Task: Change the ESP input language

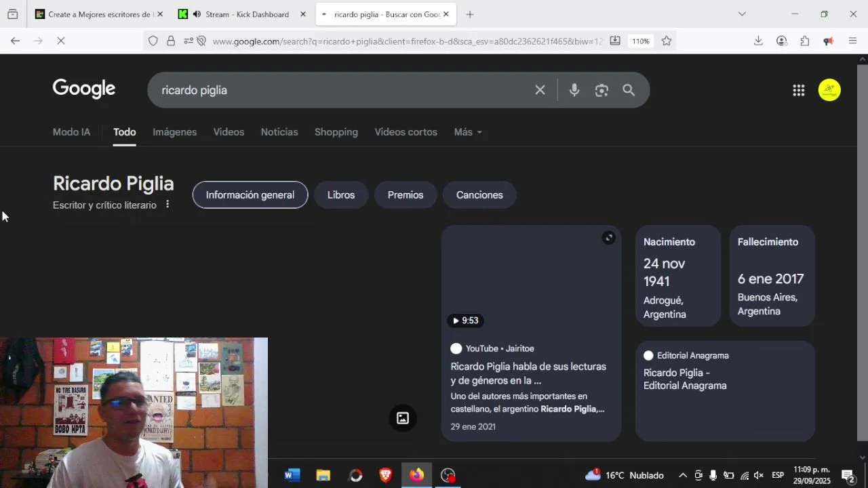Action: [778, 475]
